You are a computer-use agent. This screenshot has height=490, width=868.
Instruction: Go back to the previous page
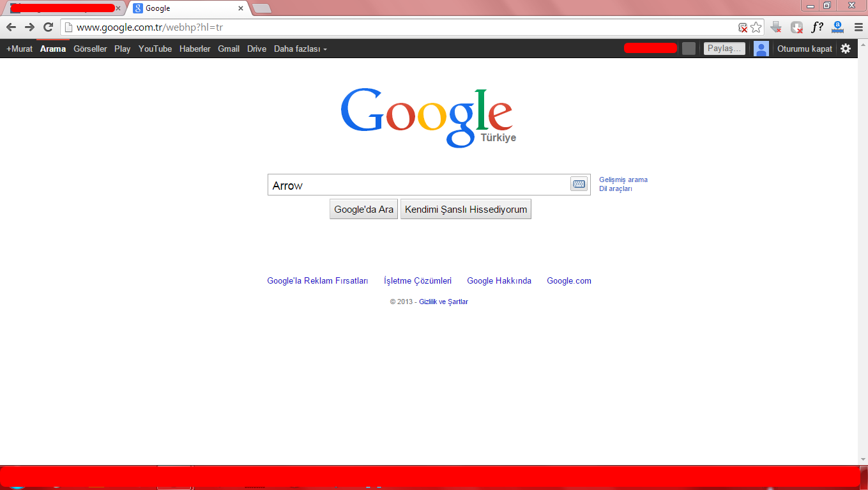click(x=11, y=27)
